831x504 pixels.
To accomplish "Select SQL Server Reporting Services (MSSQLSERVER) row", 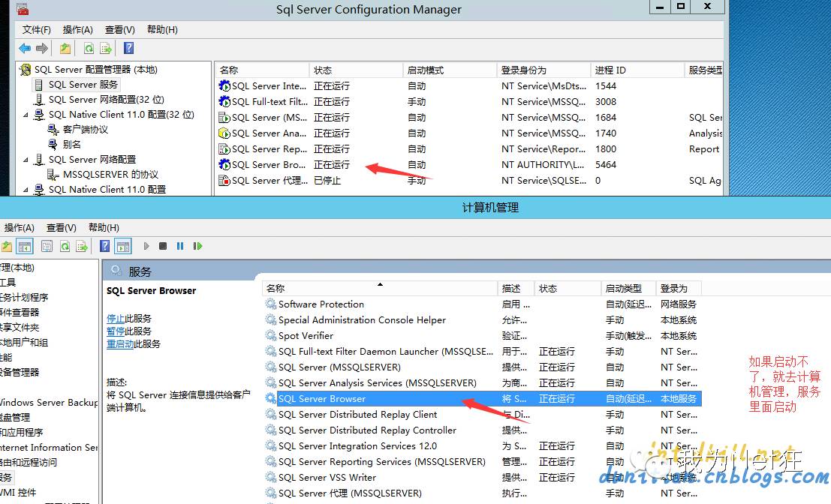I will (x=482, y=462).
